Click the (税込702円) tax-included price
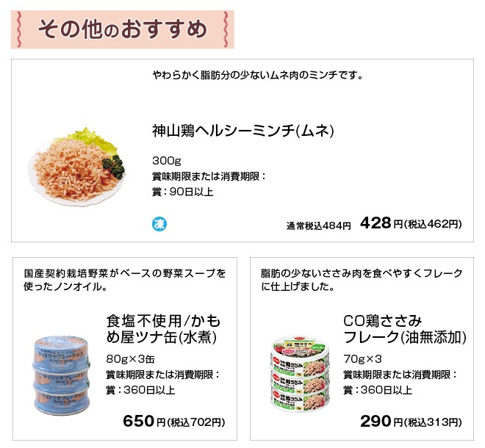Image resolution: width=485 pixels, height=448 pixels. click(x=196, y=422)
